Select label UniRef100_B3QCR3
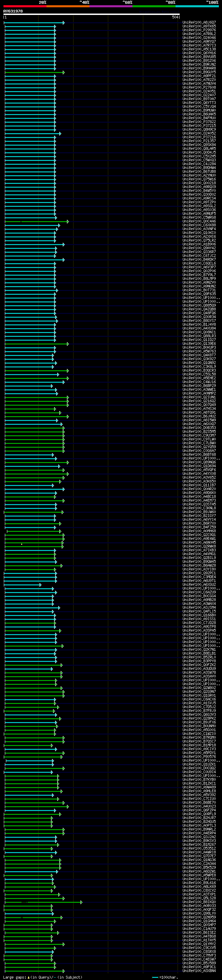The image size is (222, 980). [x=199, y=371]
